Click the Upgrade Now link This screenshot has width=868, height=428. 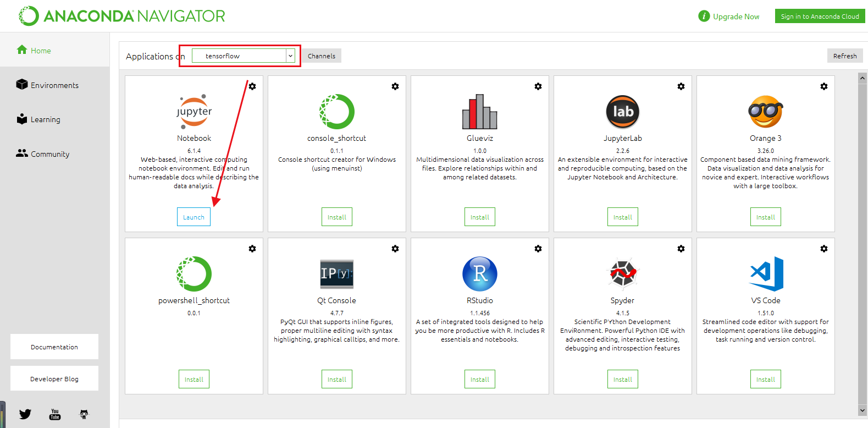(736, 17)
